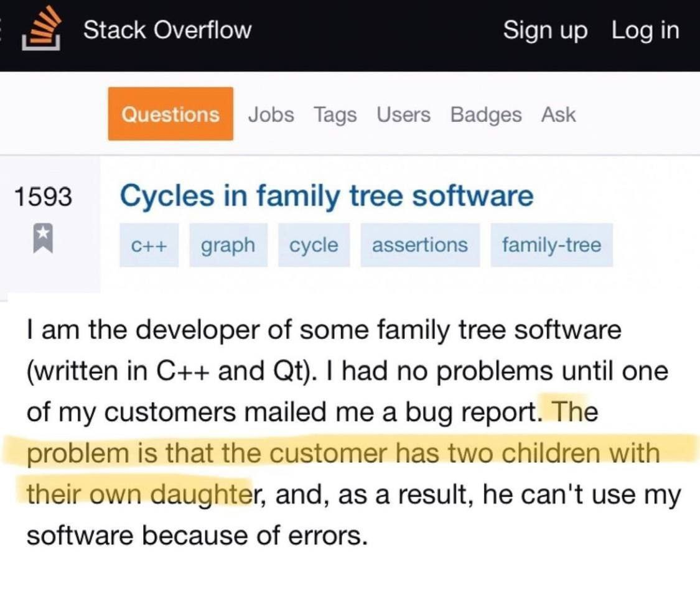Screen dimensions: 700x599
Task: Switch to the Users page
Action: (x=403, y=115)
